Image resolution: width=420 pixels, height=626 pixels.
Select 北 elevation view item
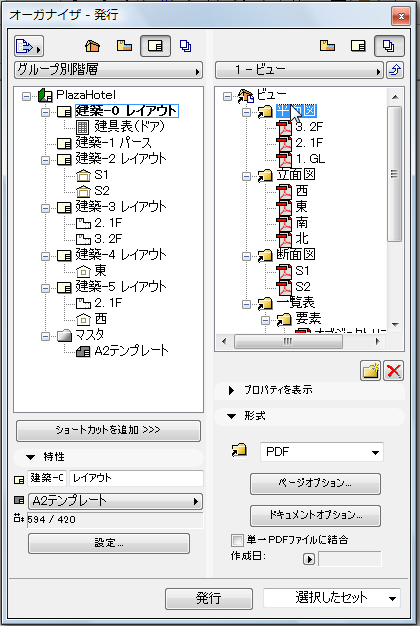point(301,239)
